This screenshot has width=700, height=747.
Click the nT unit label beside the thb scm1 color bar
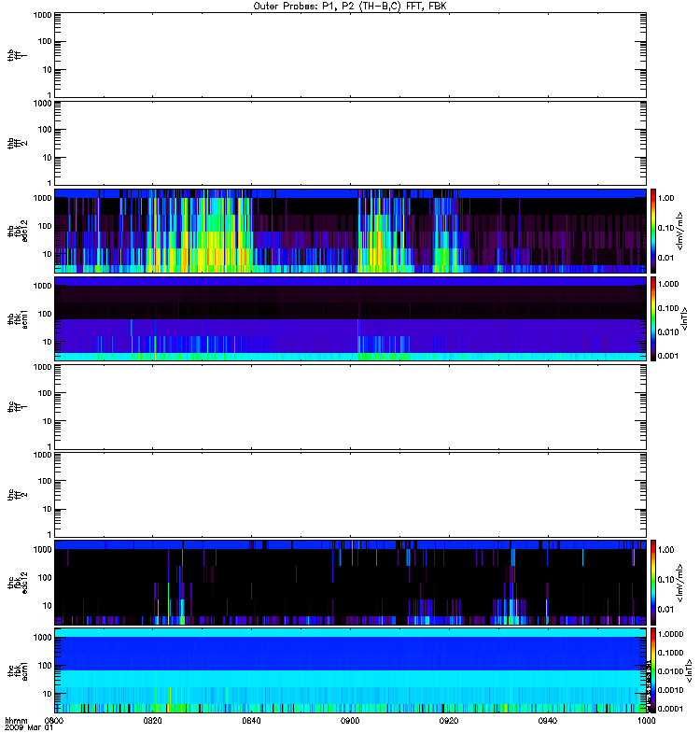(685, 318)
